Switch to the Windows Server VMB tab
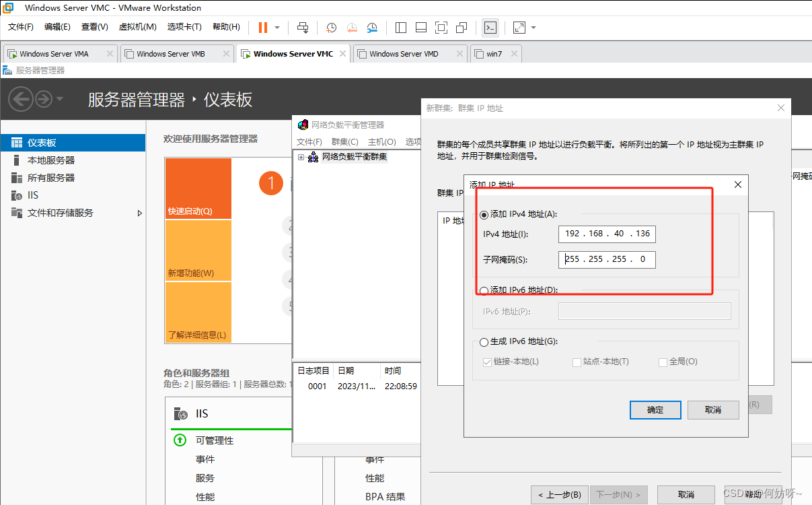The image size is (812, 505). (x=170, y=54)
